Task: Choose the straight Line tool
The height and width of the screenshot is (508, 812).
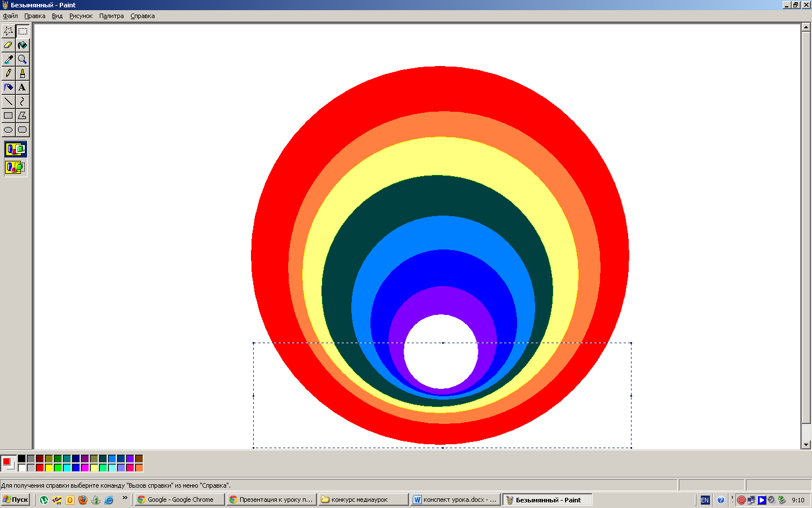Action: 8,102
